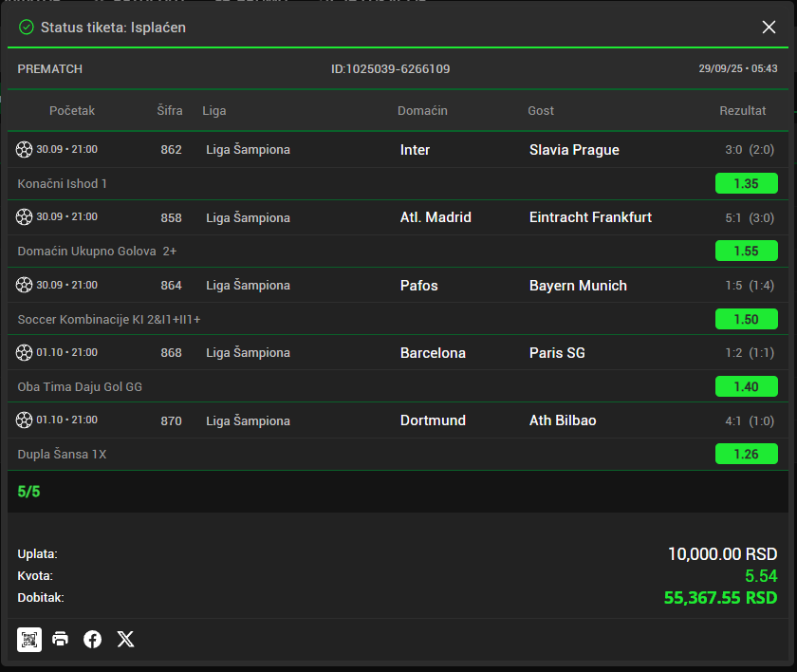This screenshot has width=797, height=672.
Task: Share ticket on X (Twitter)
Action: click(x=125, y=639)
